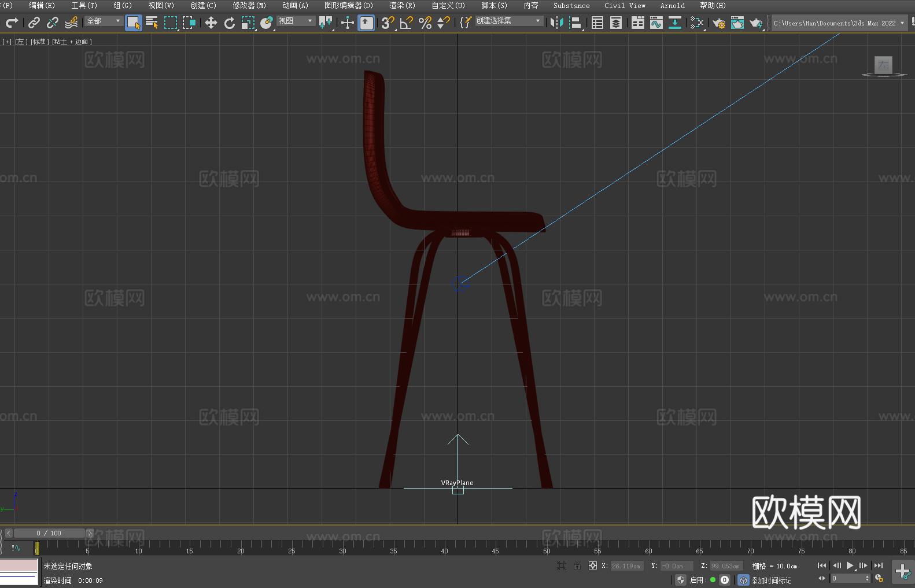
Task: Click Bind to Space Warp icon
Action: click(71, 23)
